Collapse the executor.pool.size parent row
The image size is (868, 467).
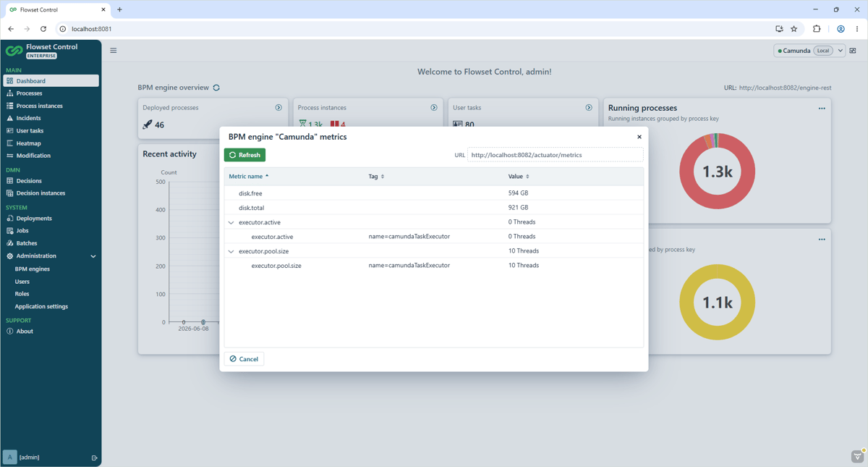coord(231,251)
